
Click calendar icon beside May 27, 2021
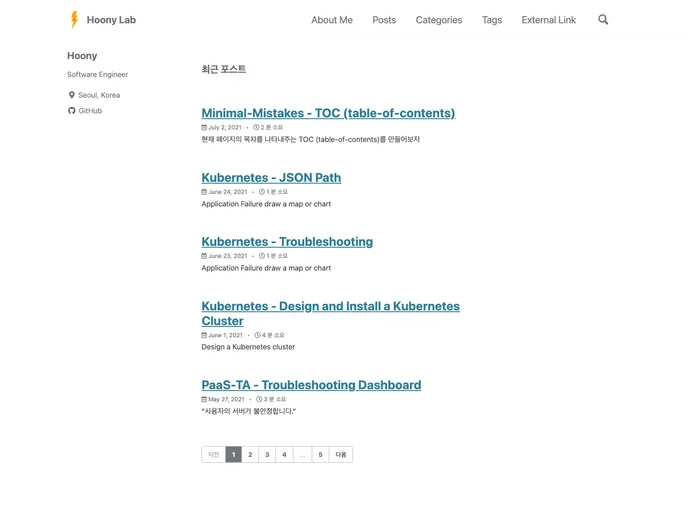pos(204,399)
